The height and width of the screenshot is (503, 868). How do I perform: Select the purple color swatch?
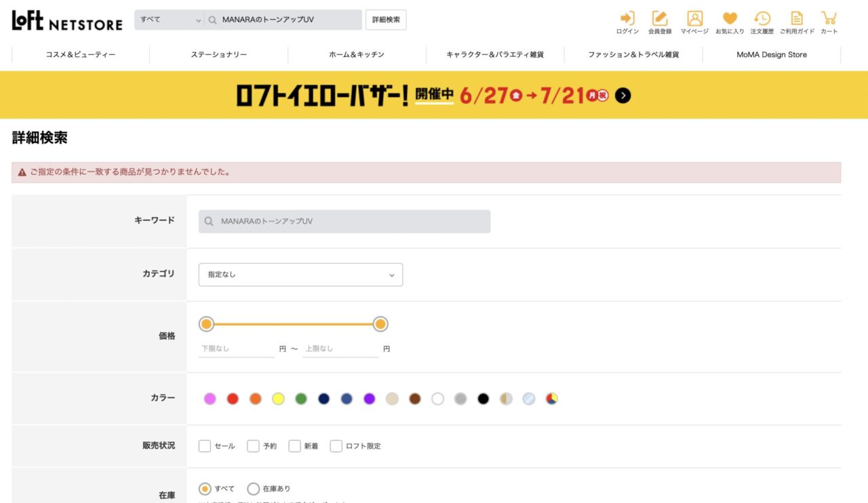coord(370,399)
